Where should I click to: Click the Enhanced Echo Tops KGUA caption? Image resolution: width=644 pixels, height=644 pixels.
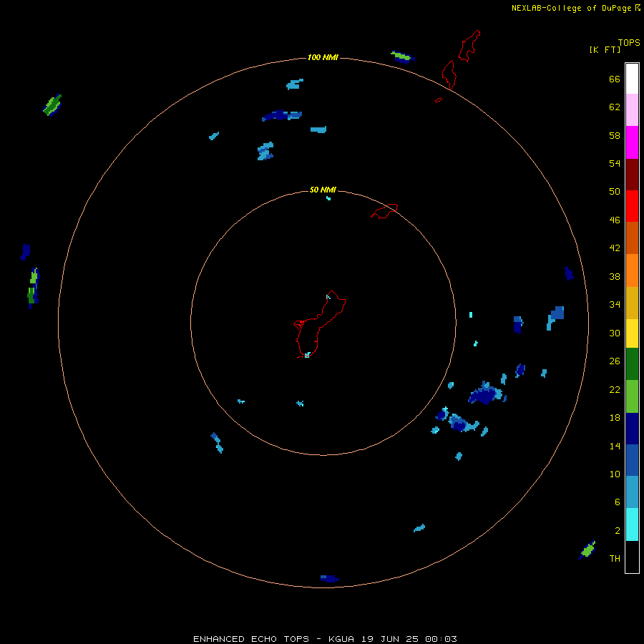click(x=325, y=639)
